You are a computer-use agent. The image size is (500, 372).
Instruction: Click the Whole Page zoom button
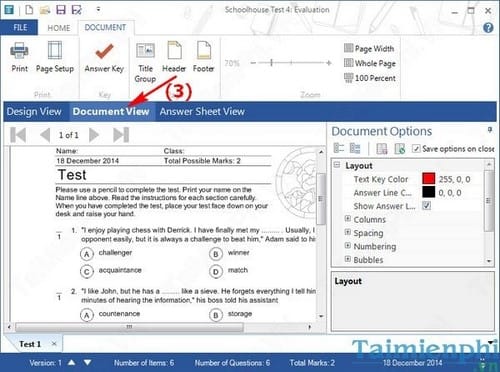click(370, 63)
